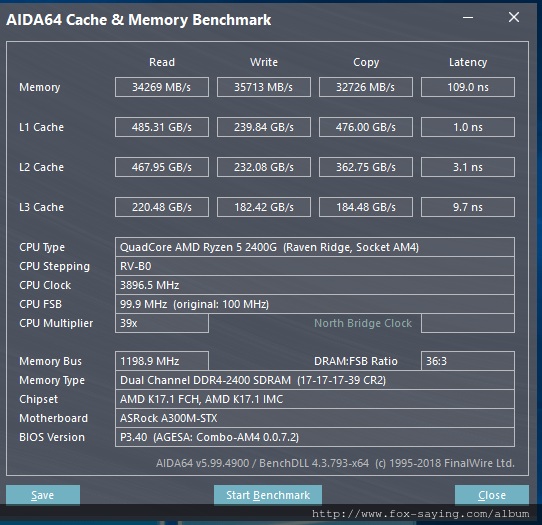
Task: Click Chipset field AMD K17.1 FCH
Action: point(315,399)
